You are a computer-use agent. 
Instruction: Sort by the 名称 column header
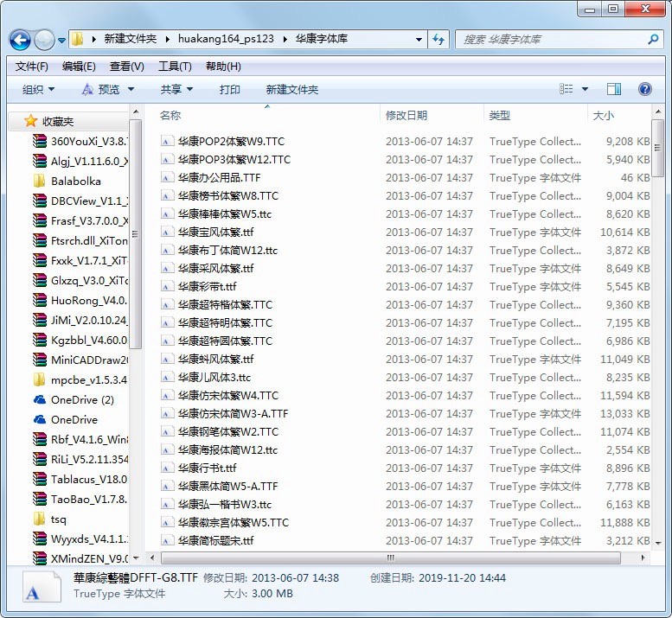tap(170, 115)
